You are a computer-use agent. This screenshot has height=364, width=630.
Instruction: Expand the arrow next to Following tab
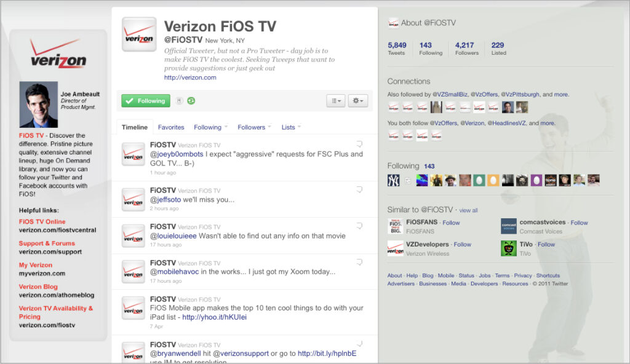(x=226, y=127)
